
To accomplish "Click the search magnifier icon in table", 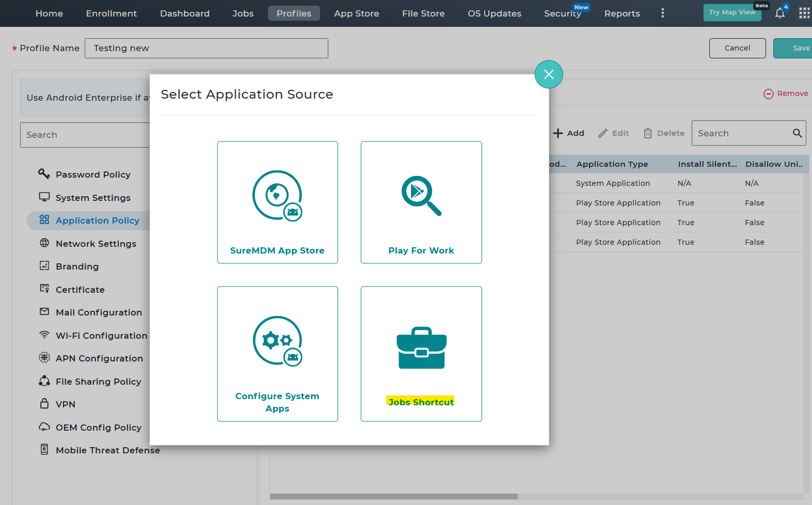I will (797, 133).
